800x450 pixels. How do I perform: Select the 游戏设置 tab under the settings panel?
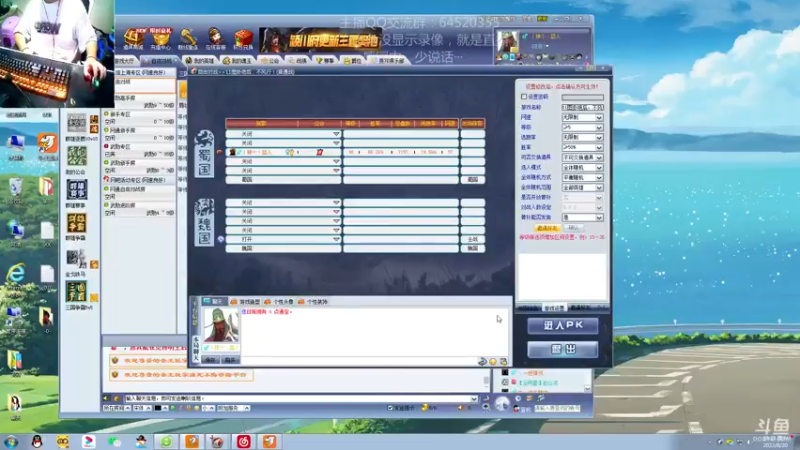554,308
